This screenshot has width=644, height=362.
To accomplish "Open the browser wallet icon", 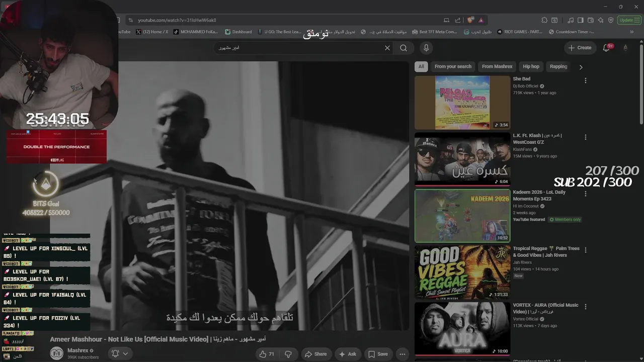I will tap(591, 20).
